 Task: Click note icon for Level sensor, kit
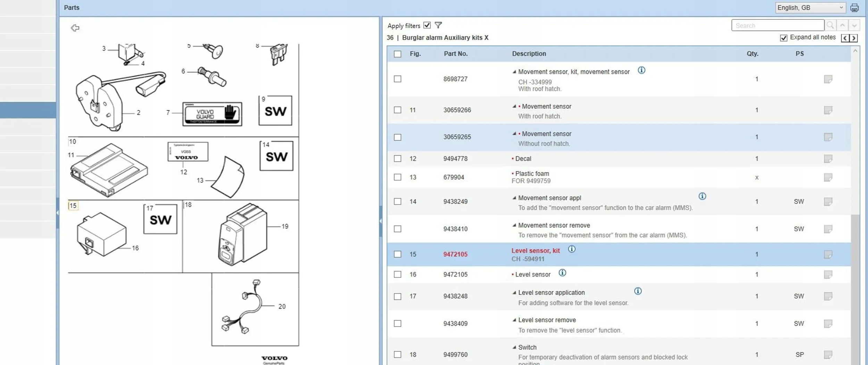(x=828, y=255)
